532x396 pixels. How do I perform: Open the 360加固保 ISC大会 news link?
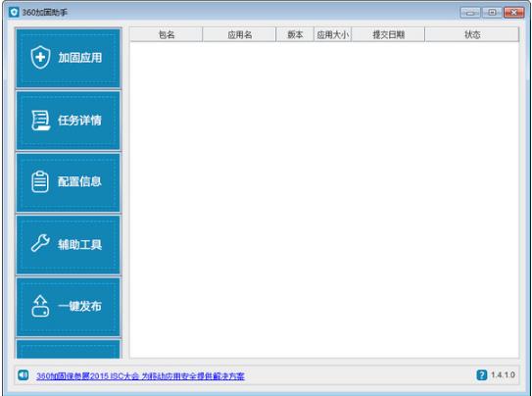tap(140, 376)
